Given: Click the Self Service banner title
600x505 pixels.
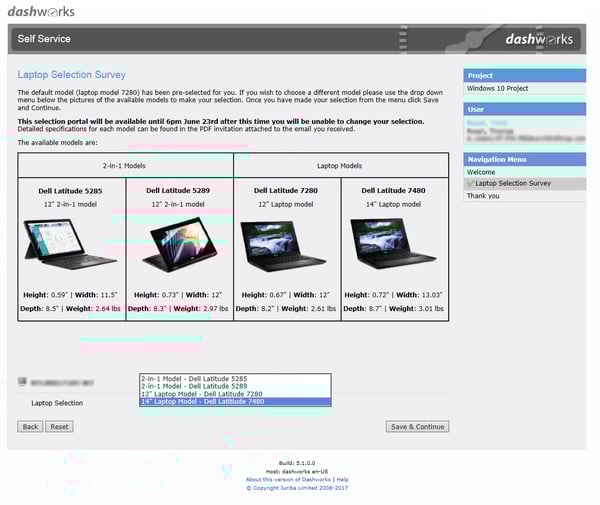Looking at the screenshot, I should (x=44, y=39).
